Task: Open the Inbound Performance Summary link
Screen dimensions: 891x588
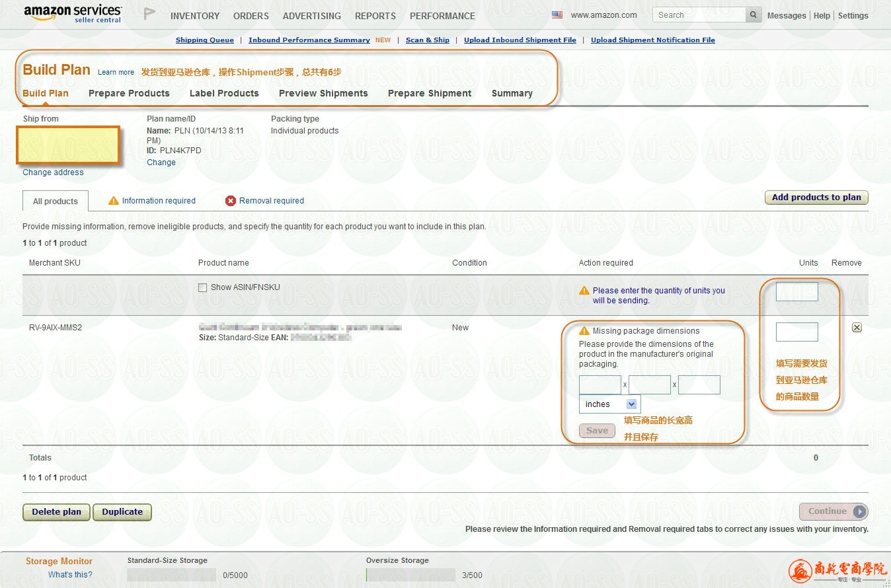Action: 309,40
